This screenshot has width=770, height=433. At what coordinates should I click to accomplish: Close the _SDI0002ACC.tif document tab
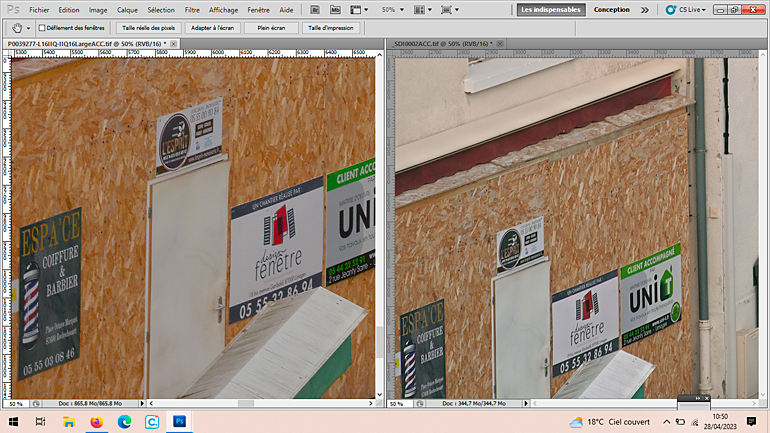coord(500,44)
